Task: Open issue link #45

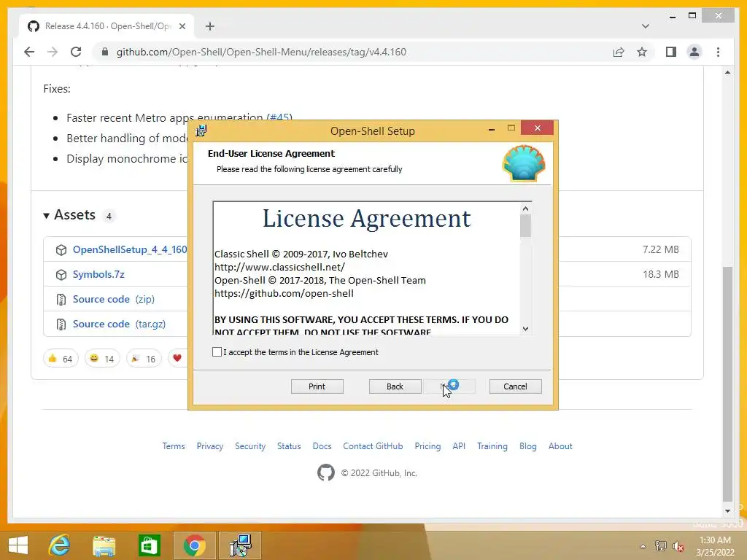Action: pos(279,117)
